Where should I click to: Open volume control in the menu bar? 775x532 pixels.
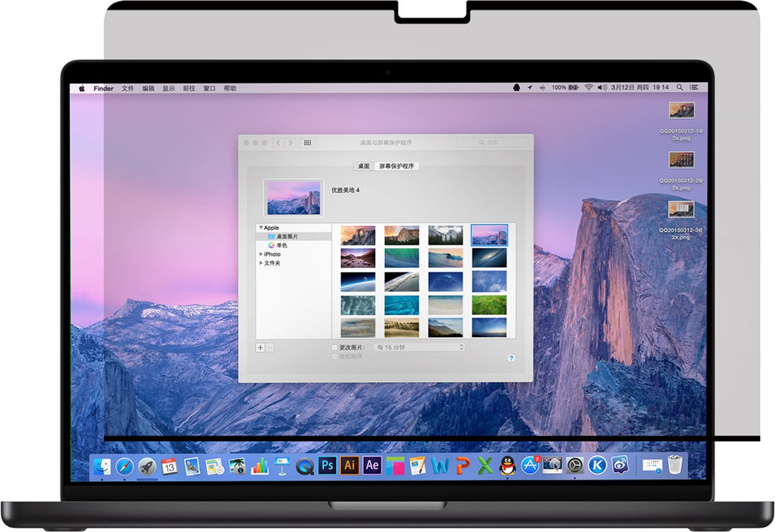point(602,88)
